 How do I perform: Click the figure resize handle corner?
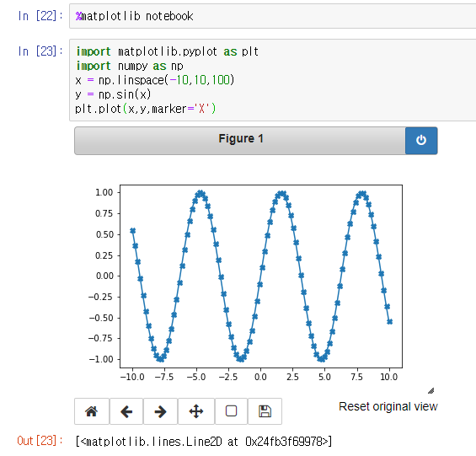[x=431, y=391]
